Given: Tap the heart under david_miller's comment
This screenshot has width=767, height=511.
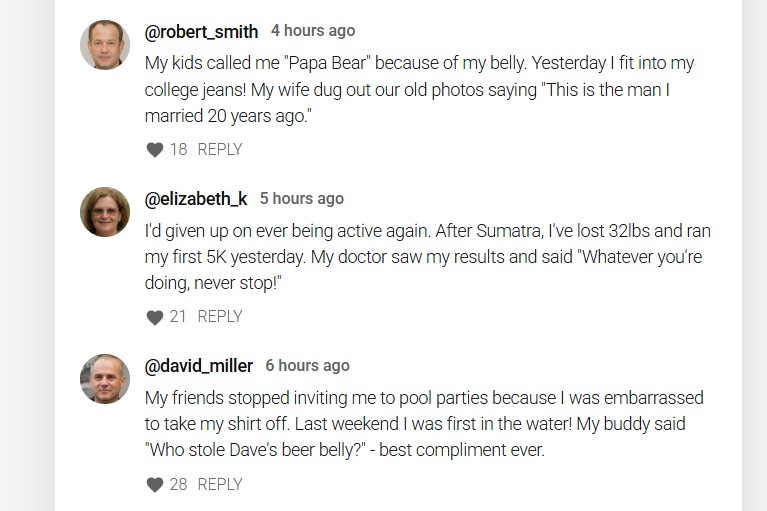Looking at the screenshot, I should (x=154, y=485).
